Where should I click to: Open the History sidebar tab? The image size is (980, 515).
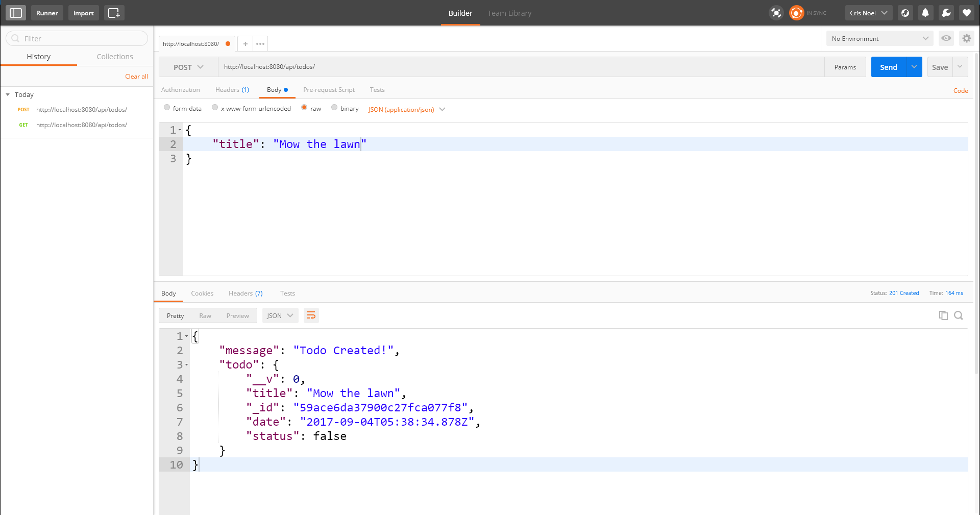(x=39, y=57)
